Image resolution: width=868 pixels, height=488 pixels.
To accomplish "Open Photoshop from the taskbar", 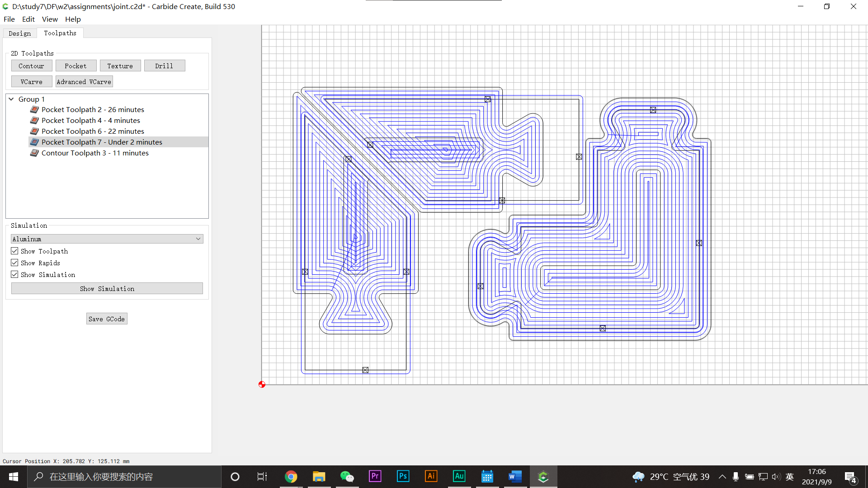I will pyautogui.click(x=403, y=476).
